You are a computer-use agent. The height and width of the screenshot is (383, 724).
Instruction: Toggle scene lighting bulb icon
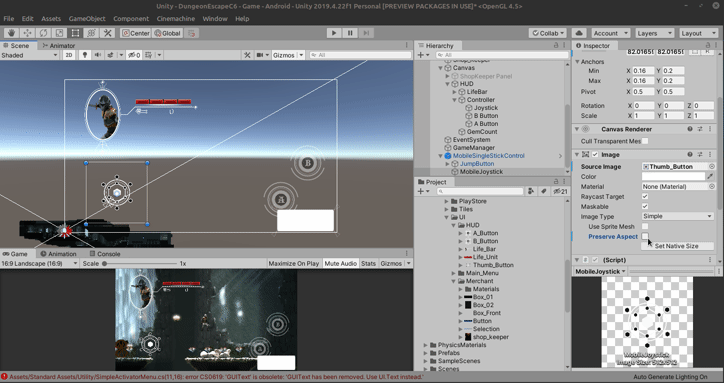coord(84,55)
